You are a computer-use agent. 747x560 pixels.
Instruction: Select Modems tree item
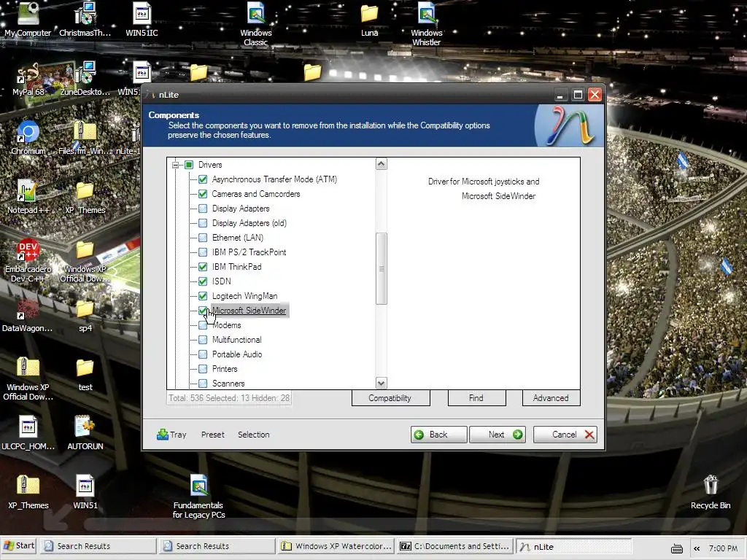coord(227,325)
